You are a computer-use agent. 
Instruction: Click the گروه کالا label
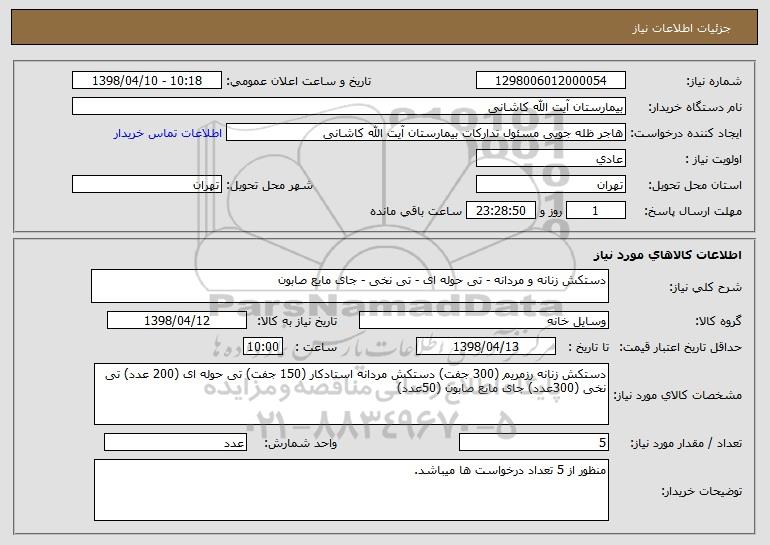(718, 321)
